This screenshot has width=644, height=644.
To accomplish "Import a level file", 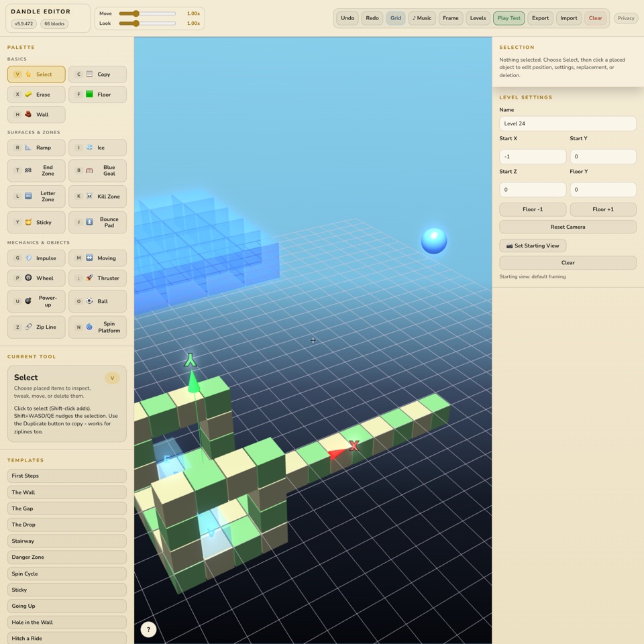I will pyautogui.click(x=568, y=18).
